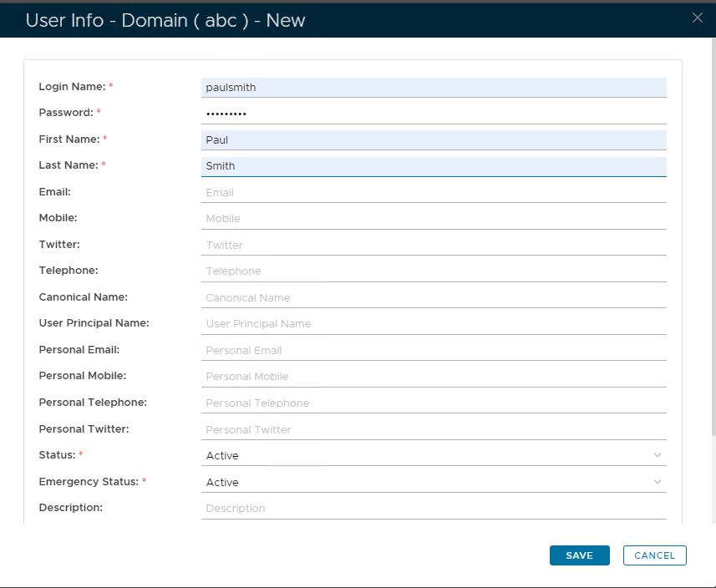Click into the Email field
The width and height of the screenshot is (716, 588).
tap(433, 192)
